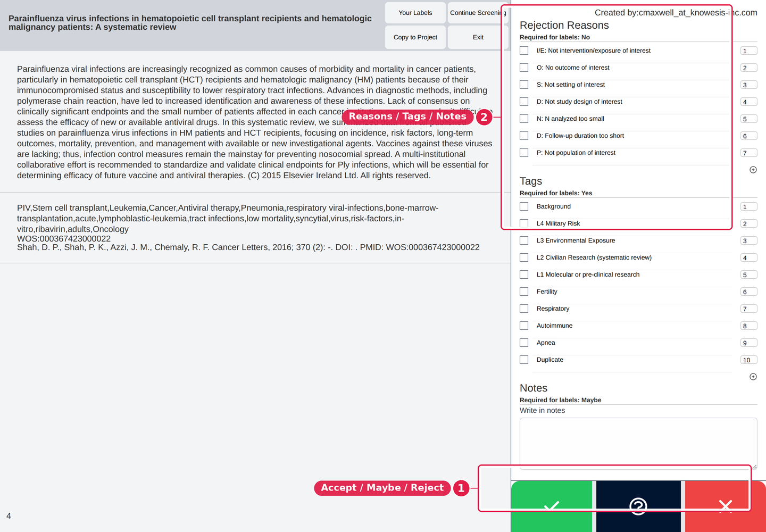Image resolution: width=766 pixels, height=532 pixels.
Task: Click the 'Rejection Reasons' heading
Action: (564, 25)
